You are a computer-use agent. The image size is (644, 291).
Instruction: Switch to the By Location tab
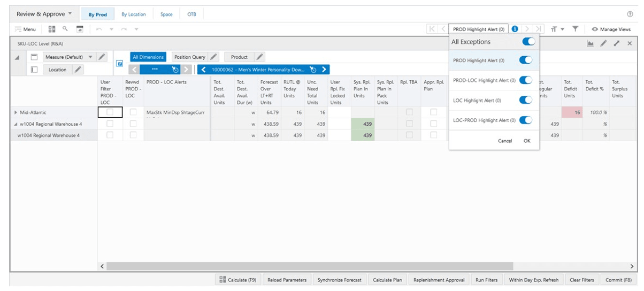pos(134,14)
